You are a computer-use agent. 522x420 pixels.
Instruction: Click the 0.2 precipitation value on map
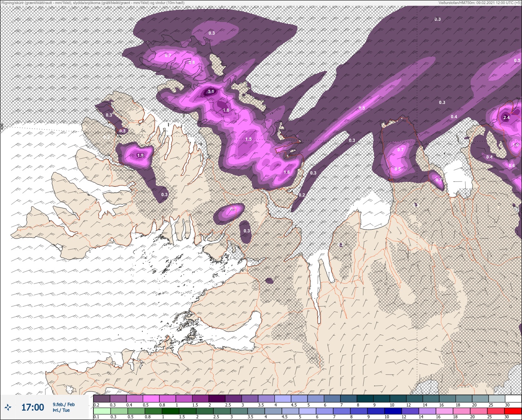(302, 195)
